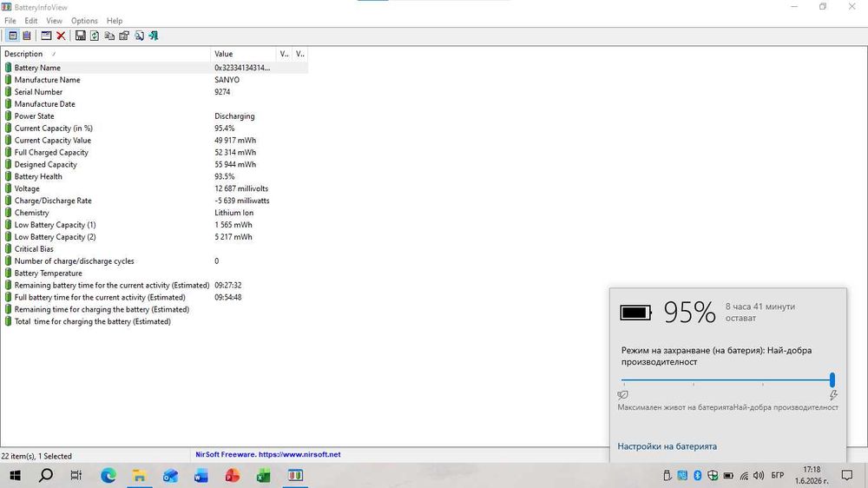Click the Find magnifier toolbar icon
Screen dimensions: 868x488
pos(139,36)
